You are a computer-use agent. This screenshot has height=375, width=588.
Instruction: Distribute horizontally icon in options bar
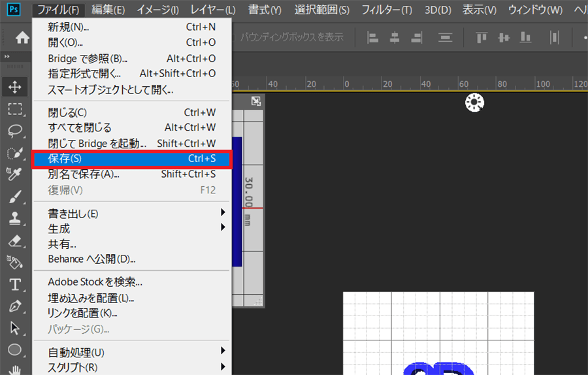(x=554, y=37)
